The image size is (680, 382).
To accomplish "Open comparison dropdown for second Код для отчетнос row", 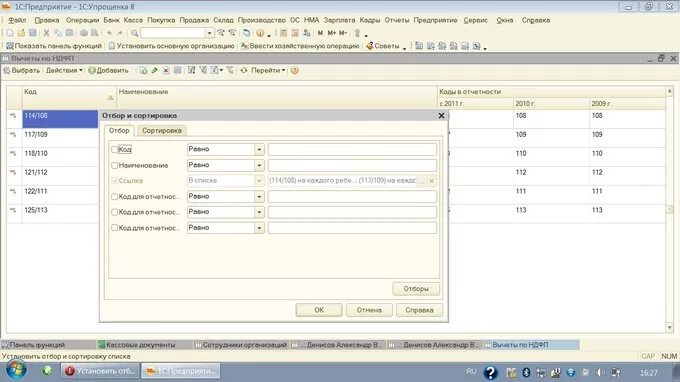I will (259, 212).
